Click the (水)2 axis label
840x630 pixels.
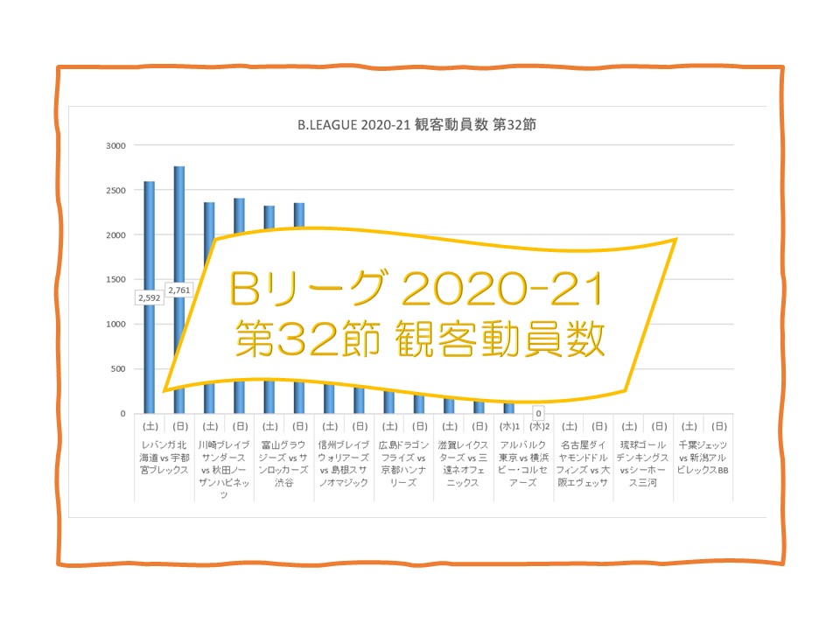click(539, 426)
